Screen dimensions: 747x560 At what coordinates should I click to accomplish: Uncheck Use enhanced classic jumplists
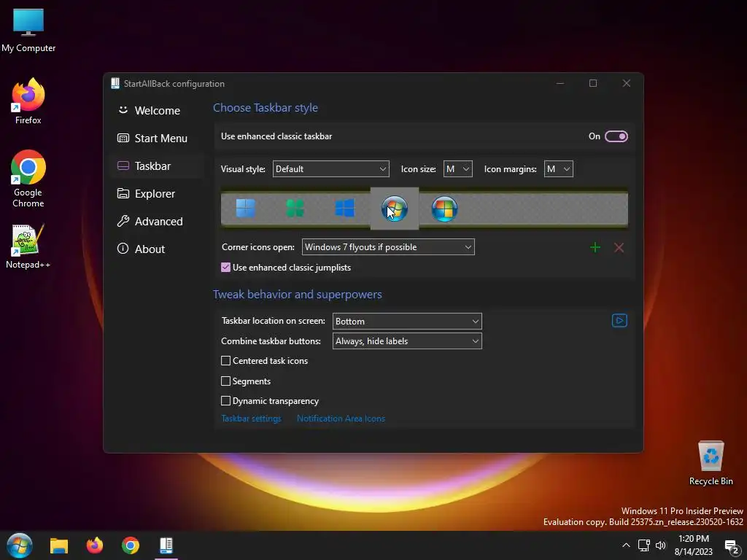(226, 268)
